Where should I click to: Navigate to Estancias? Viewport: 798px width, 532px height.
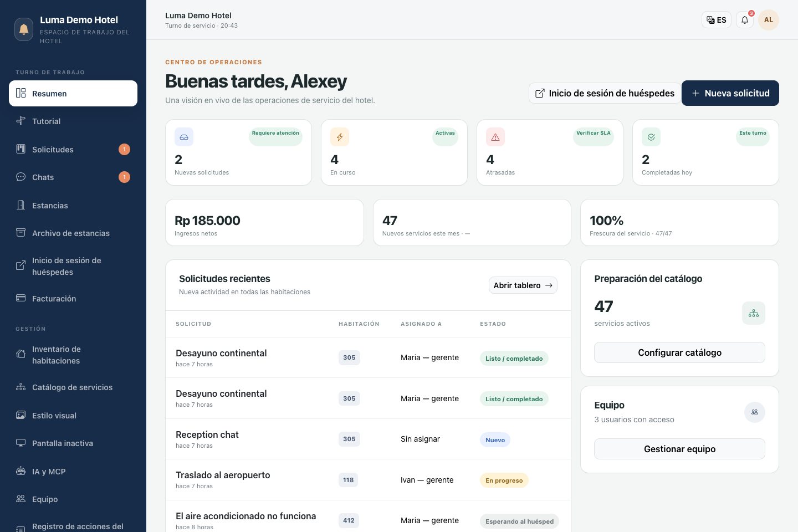73,205
